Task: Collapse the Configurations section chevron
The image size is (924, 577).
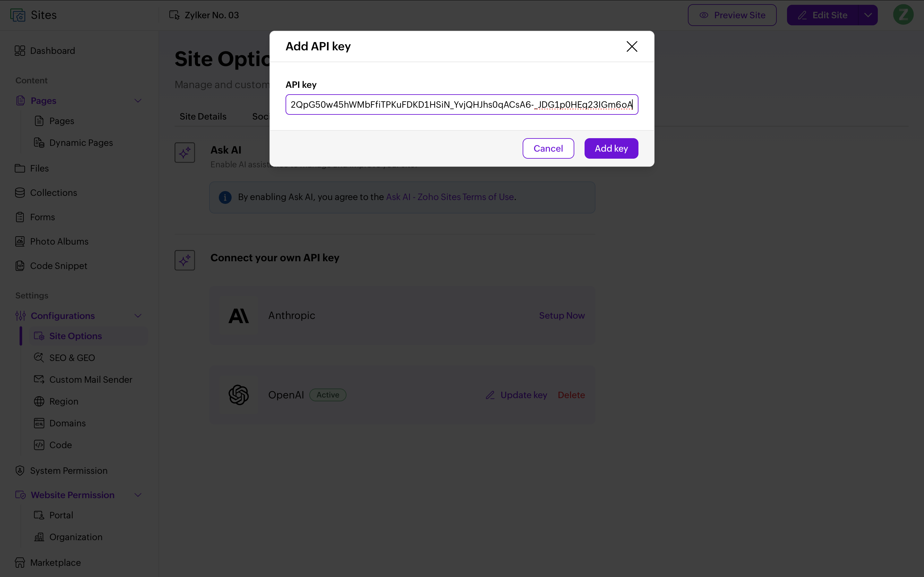Action: (x=138, y=316)
